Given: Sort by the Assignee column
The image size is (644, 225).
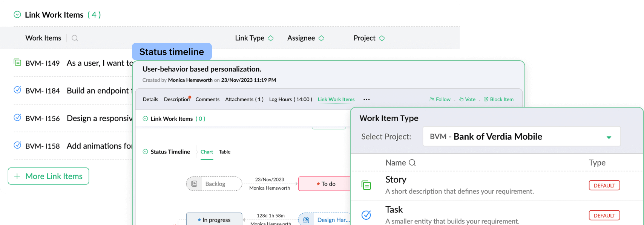Looking at the screenshot, I should click(321, 38).
